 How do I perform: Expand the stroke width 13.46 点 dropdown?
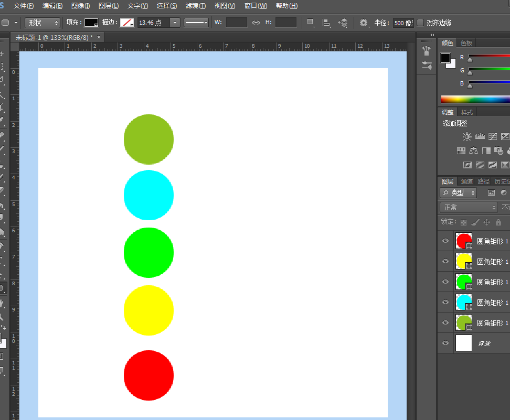[175, 23]
